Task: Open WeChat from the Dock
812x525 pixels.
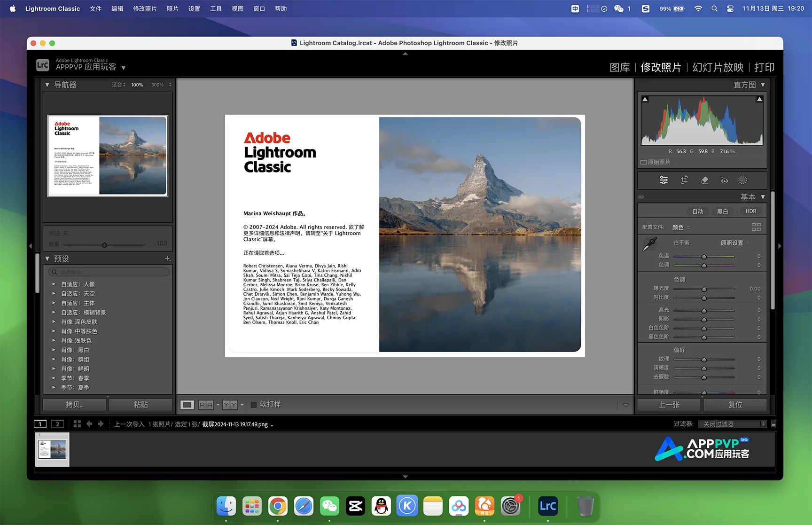Action: click(329, 506)
